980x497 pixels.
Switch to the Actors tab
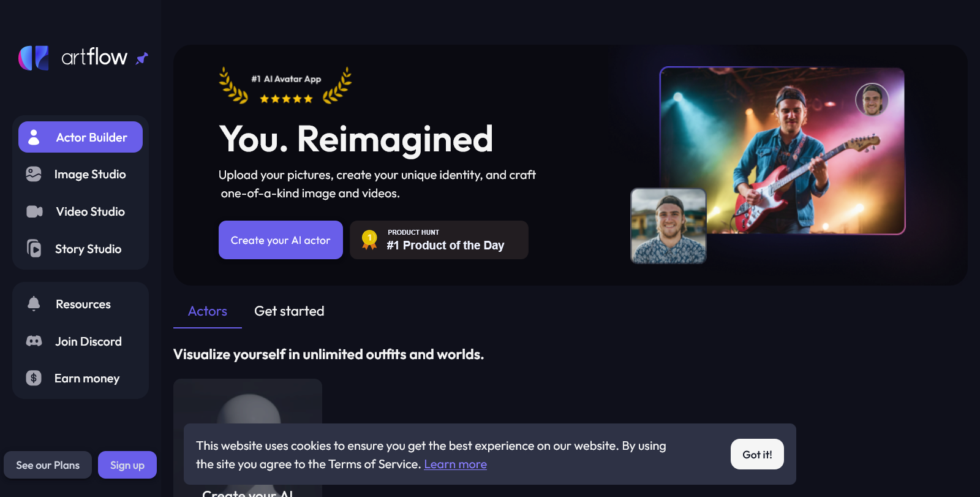pyautogui.click(x=208, y=311)
